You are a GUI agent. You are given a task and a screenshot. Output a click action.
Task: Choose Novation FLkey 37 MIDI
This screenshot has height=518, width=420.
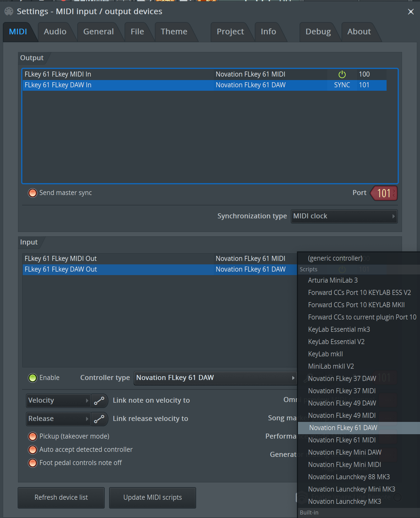(x=359, y=391)
